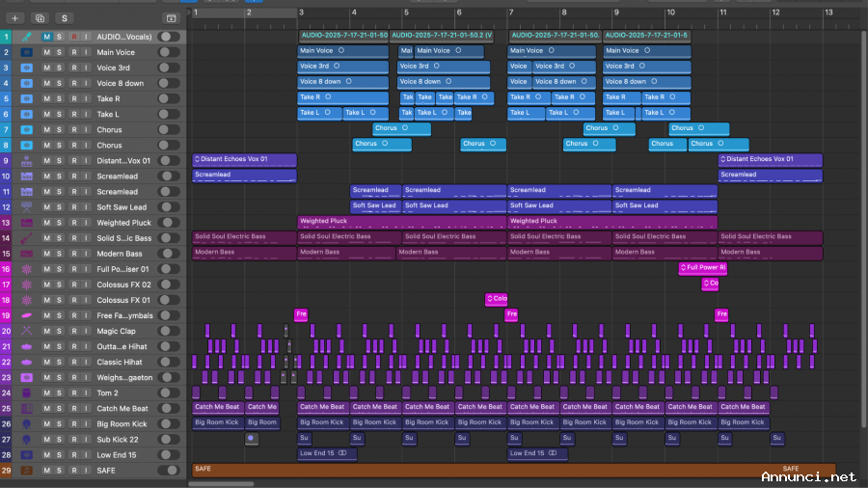Open the global tracks dropdown button above track list
This screenshot has width=868, height=488.
pyautogui.click(x=171, y=18)
